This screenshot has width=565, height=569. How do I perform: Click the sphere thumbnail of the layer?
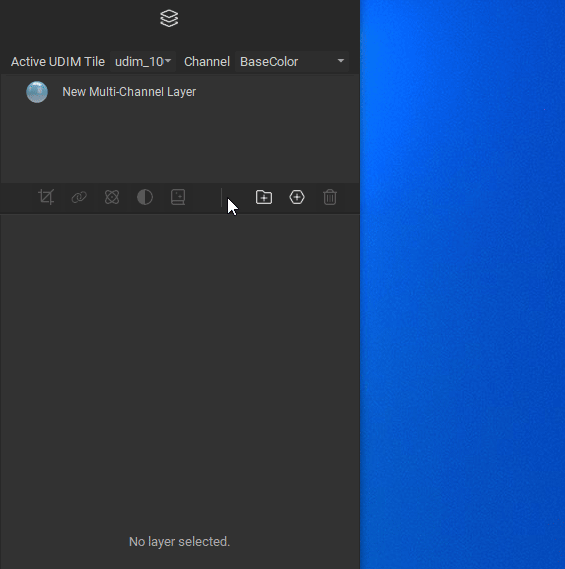pos(37,92)
